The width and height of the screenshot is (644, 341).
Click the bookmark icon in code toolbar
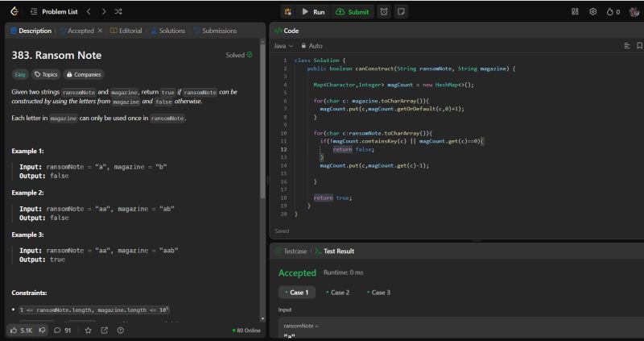[639, 46]
